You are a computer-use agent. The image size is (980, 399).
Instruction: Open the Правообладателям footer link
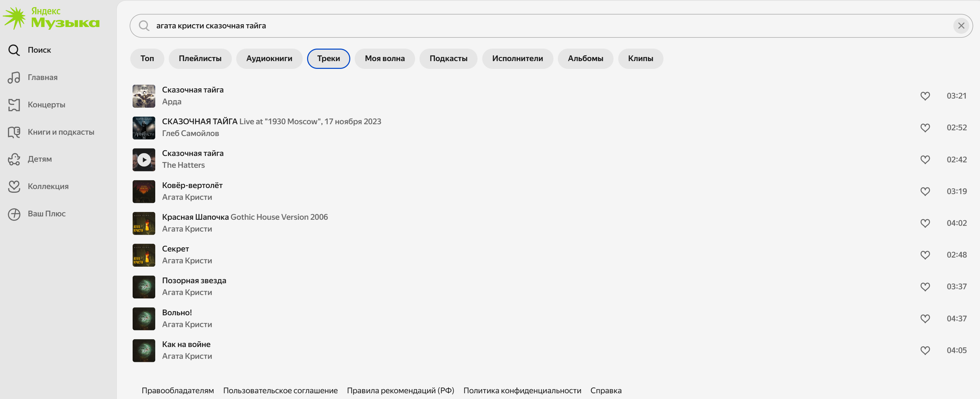tap(178, 391)
